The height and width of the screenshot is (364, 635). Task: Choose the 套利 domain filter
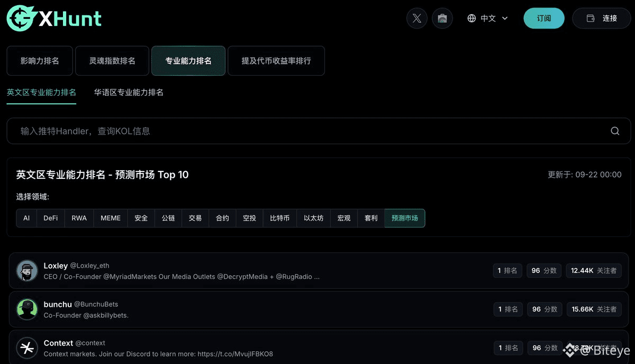(371, 218)
